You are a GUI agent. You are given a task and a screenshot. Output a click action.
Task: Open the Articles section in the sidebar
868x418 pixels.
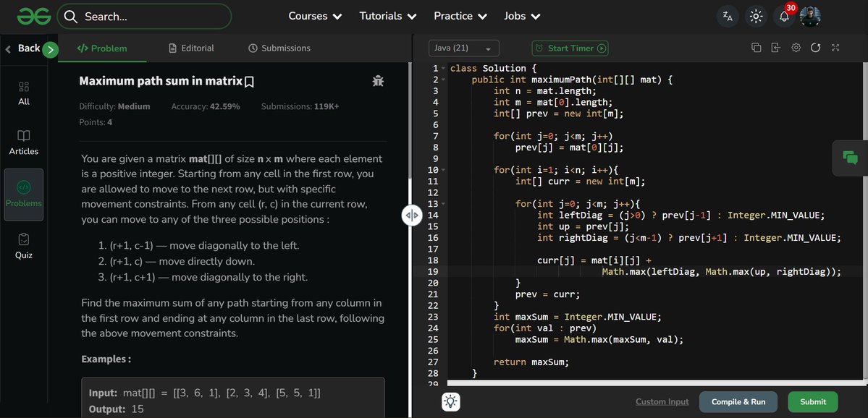pos(24,140)
